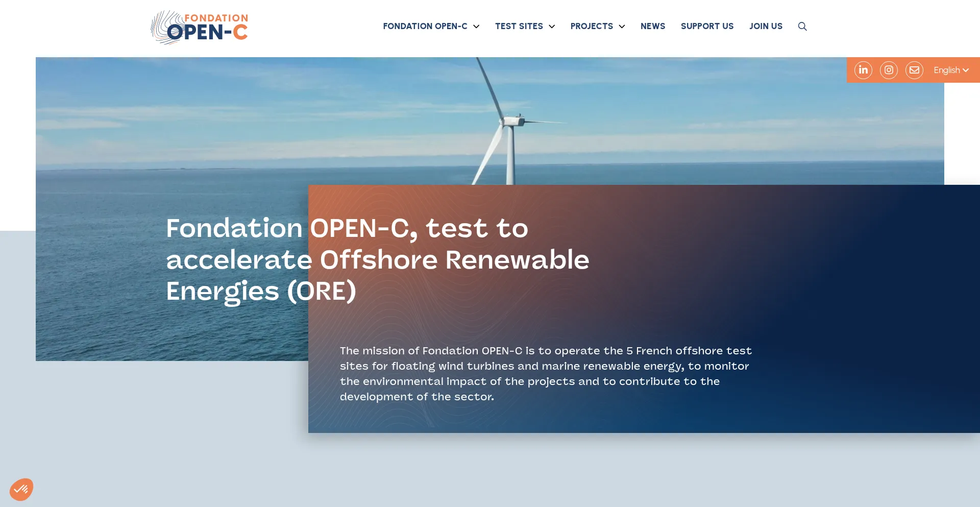The height and width of the screenshot is (507, 980).
Task: Click the hero heading about Offshore Renewable Energies
Action: pyautogui.click(x=378, y=260)
